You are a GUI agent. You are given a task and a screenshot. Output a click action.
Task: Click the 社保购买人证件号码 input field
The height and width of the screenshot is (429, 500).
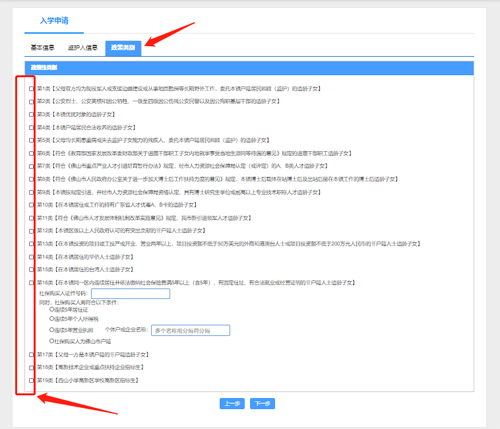(x=130, y=294)
